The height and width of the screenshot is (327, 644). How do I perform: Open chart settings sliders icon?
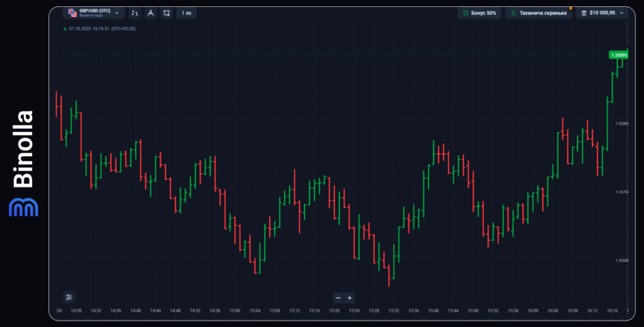pyautogui.click(x=69, y=297)
